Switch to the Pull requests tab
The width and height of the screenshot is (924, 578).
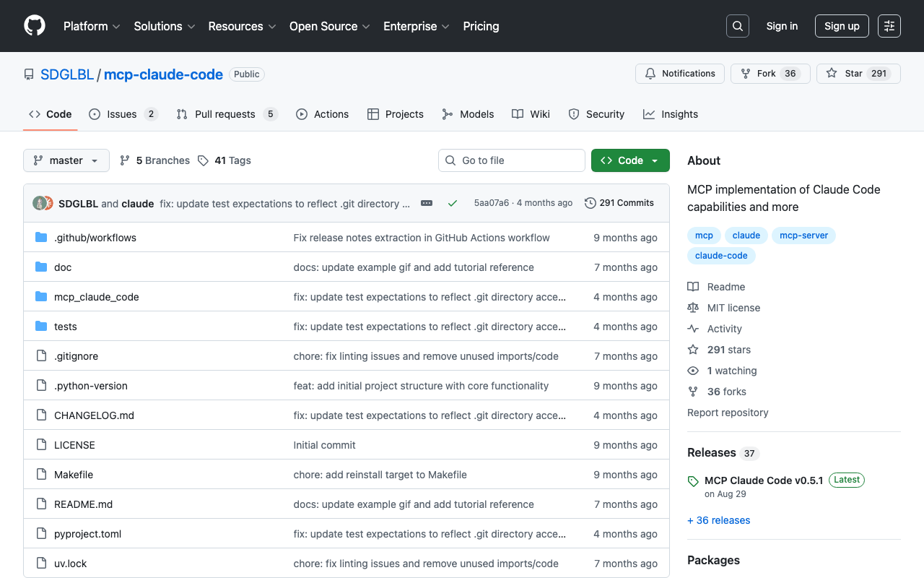click(226, 114)
